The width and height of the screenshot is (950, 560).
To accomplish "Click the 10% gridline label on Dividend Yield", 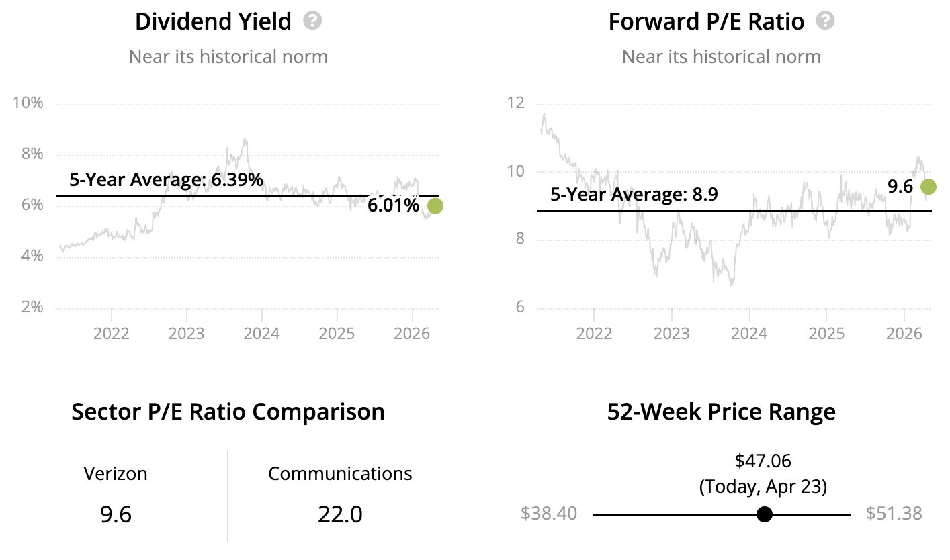I will coord(28,103).
